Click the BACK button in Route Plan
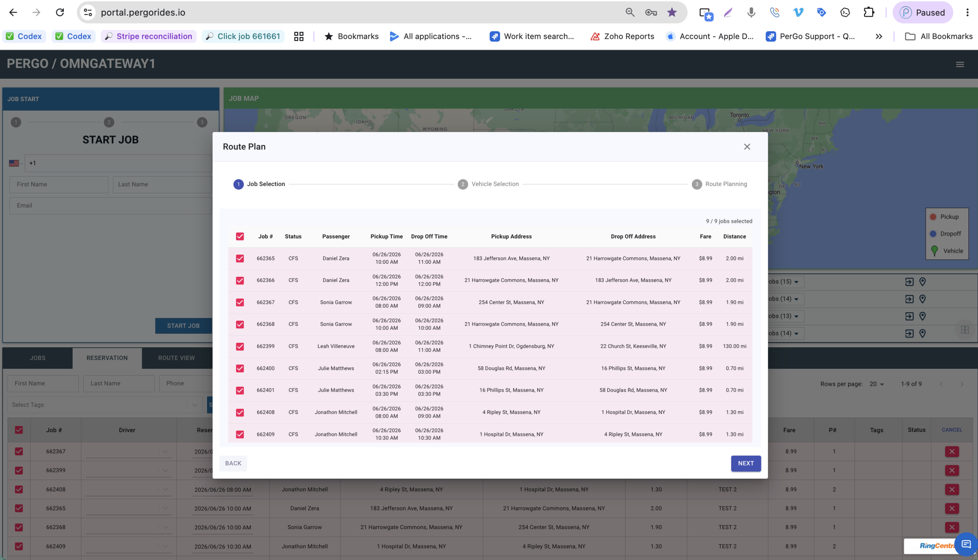 [x=233, y=463]
